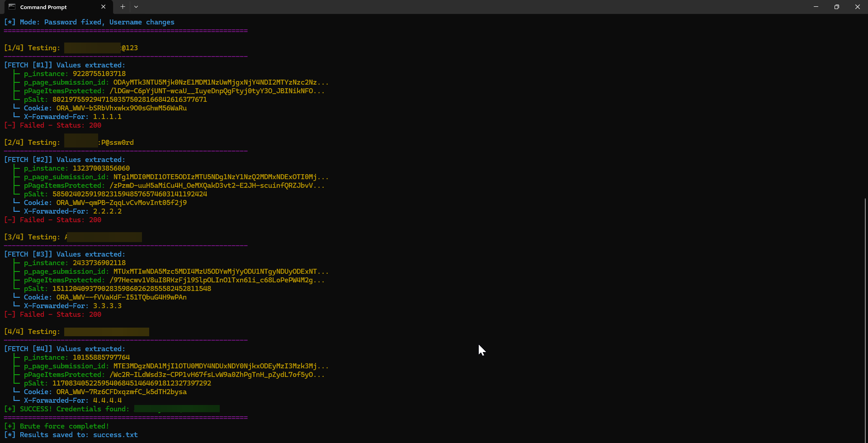The width and height of the screenshot is (868, 443).
Task: Click the '[4/4] Testing:' line
Action: pyautogui.click(x=76, y=332)
